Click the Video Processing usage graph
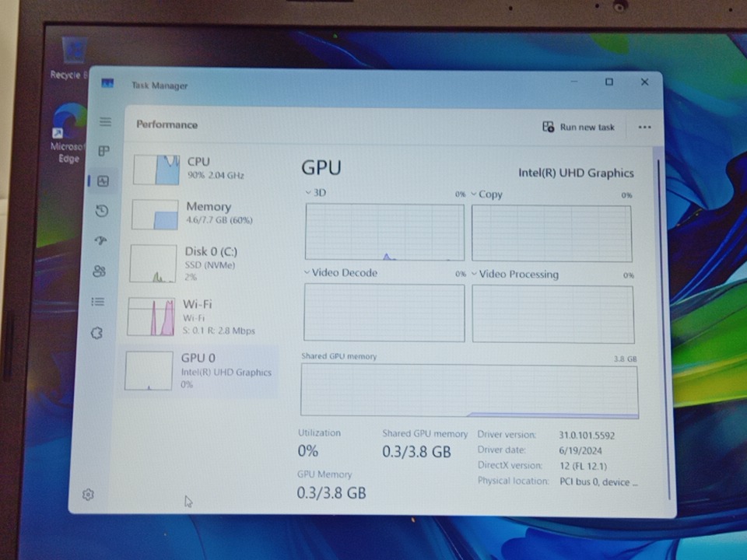747x560 pixels. click(553, 314)
